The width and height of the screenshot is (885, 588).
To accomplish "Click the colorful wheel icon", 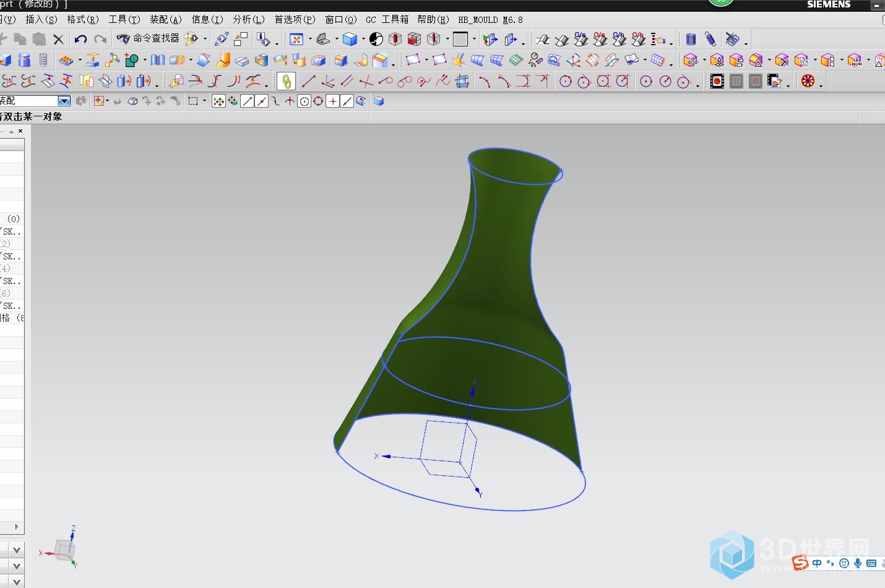I will (x=808, y=81).
